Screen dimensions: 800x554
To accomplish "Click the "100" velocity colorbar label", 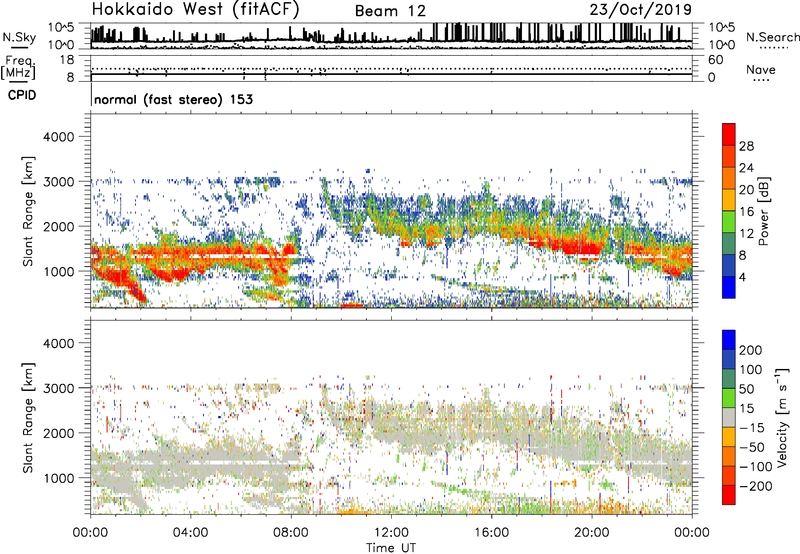I will coord(751,370).
